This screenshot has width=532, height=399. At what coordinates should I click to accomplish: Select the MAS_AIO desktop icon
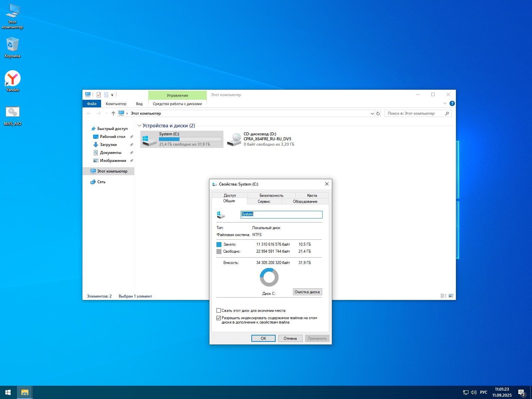(13, 112)
